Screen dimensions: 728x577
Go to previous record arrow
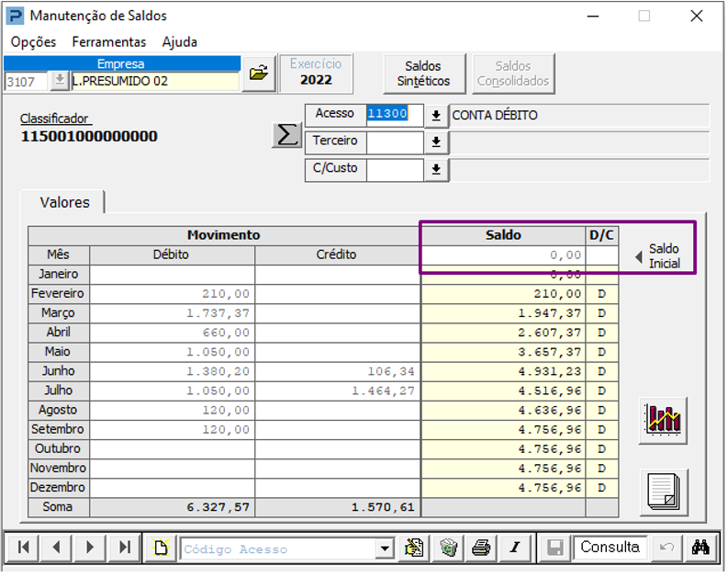[x=56, y=548]
